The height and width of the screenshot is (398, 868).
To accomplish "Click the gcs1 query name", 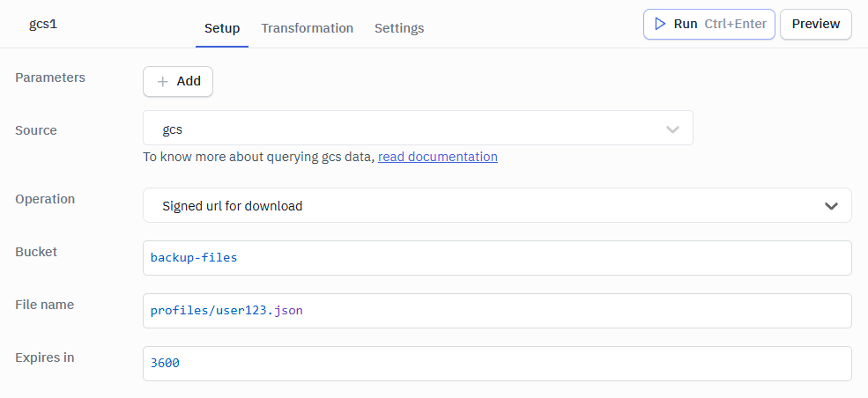I will (43, 24).
